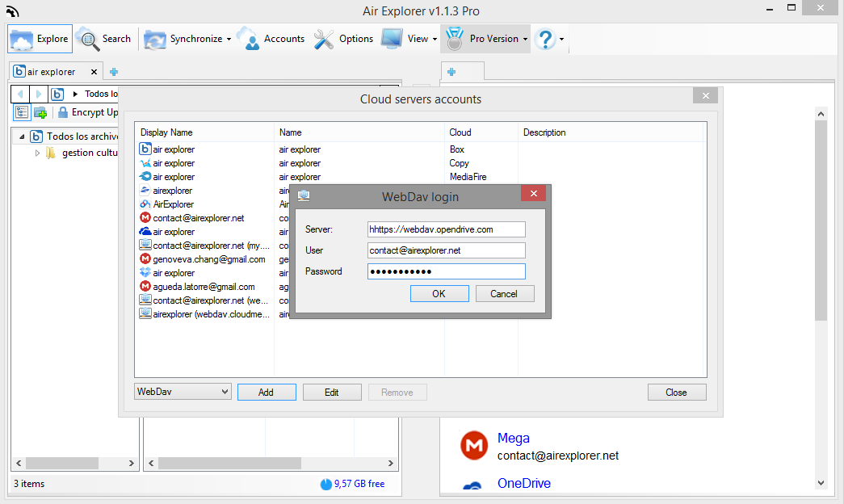Click the blue free space pie icon
844x504 pixels.
click(326, 484)
